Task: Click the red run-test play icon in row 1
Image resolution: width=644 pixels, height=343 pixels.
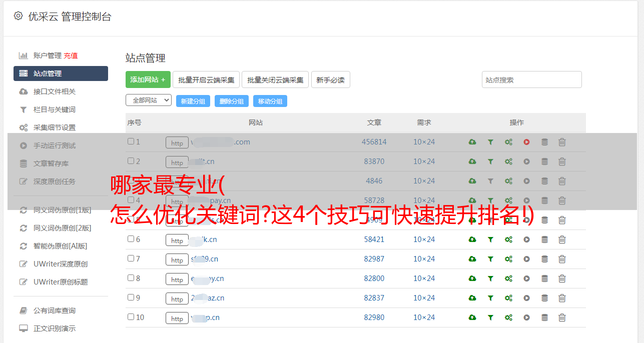Action: pyautogui.click(x=526, y=142)
